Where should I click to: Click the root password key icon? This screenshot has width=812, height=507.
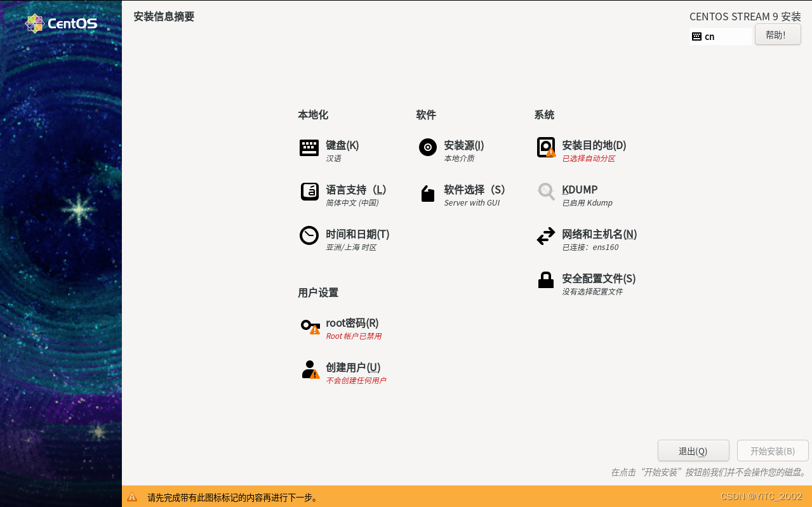(310, 327)
